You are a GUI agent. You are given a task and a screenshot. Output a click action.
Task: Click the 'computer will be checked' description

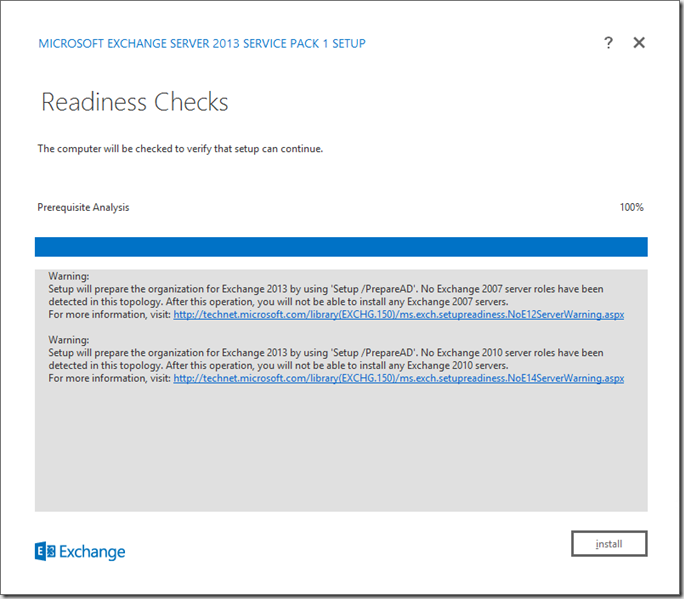[x=180, y=149]
